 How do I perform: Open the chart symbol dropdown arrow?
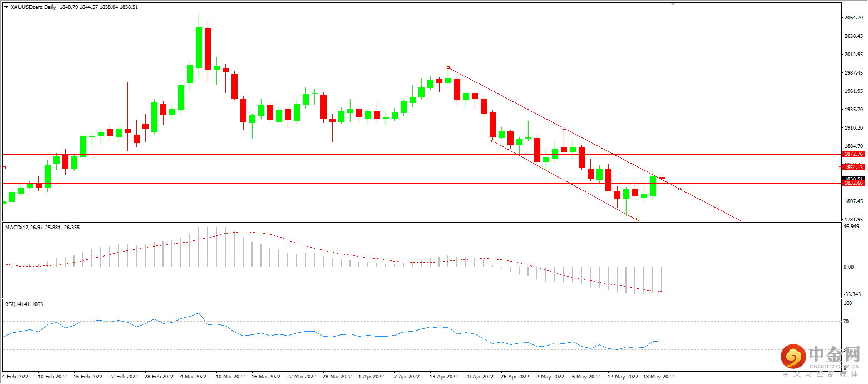pos(6,7)
